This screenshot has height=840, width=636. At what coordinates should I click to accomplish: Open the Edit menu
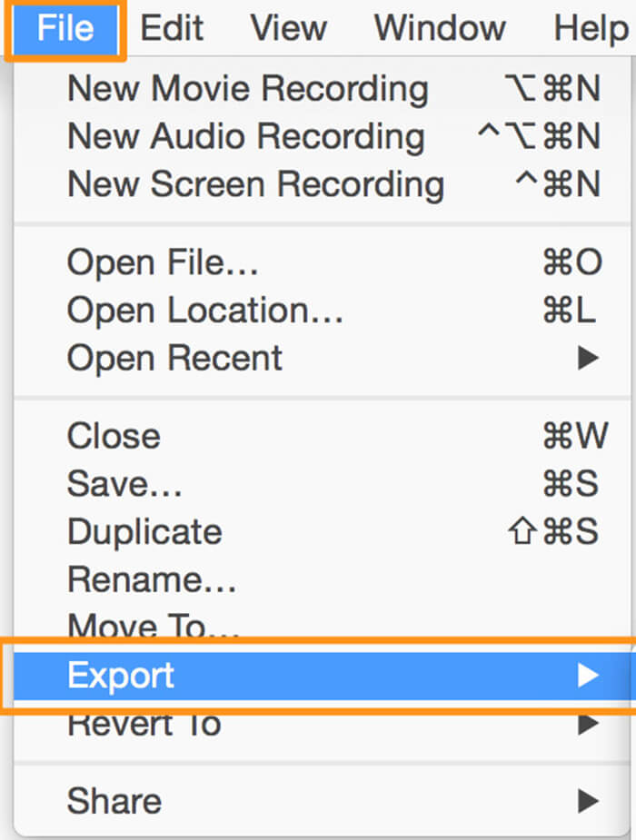click(171, 28)
